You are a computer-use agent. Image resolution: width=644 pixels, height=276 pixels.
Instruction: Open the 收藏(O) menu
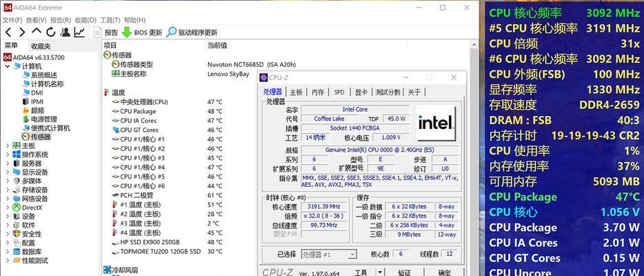pos(85,20)
